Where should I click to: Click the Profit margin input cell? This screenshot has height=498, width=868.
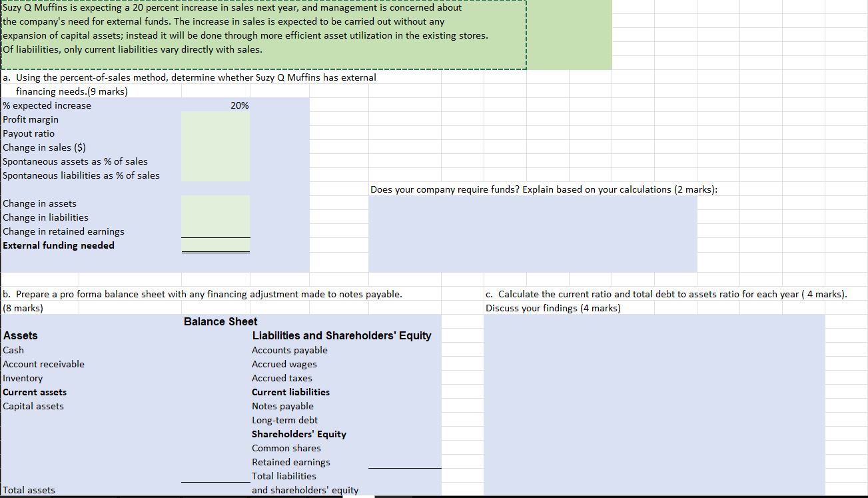(x=215, y=119)
